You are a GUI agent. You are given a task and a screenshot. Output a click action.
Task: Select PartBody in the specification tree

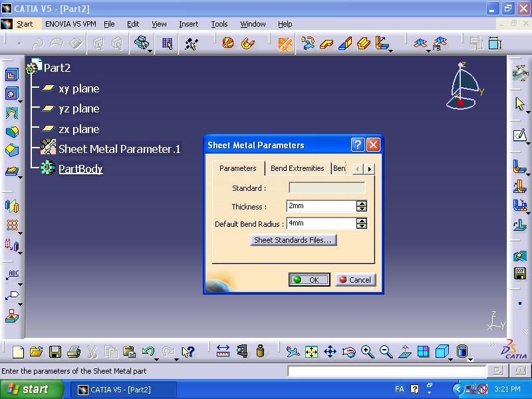pyautogui.click(x=80, y=169)
